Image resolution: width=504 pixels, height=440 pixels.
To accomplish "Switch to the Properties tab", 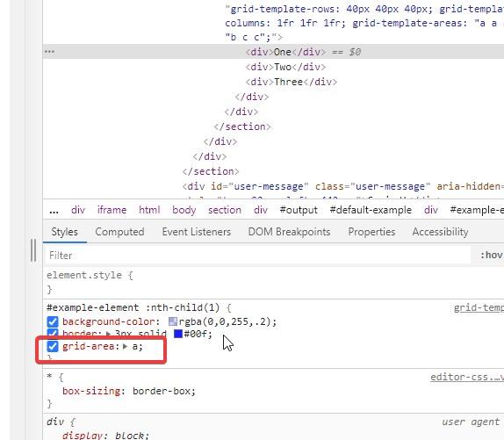I will (371, 232).
